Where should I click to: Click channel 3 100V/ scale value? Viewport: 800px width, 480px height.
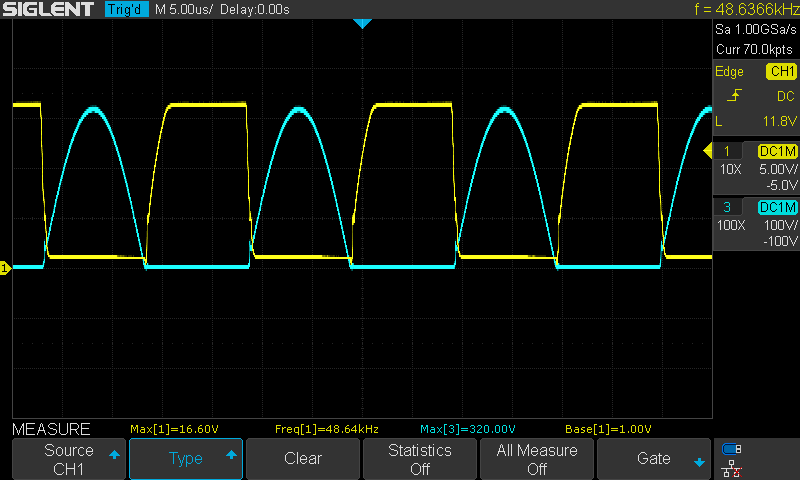click(781, 225)
